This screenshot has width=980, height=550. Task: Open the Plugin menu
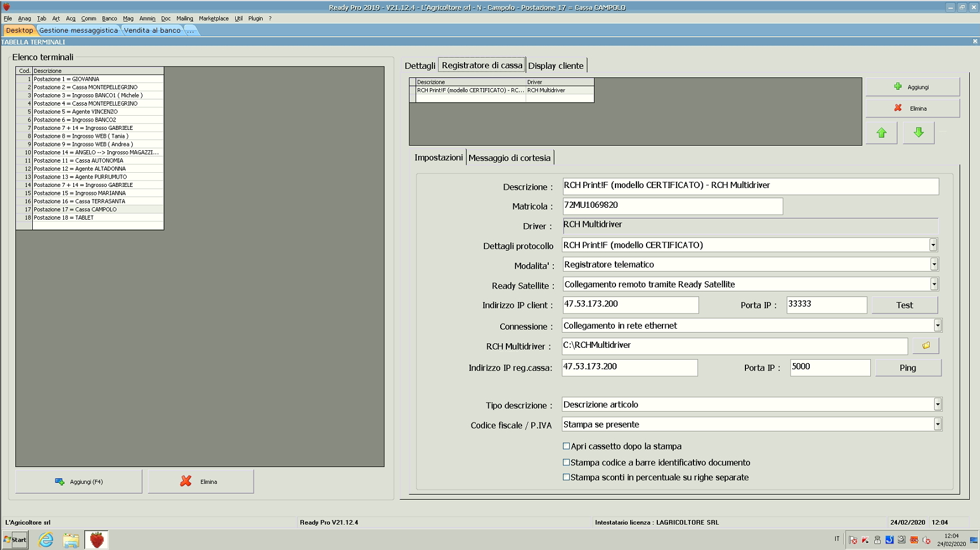point(255,19)
